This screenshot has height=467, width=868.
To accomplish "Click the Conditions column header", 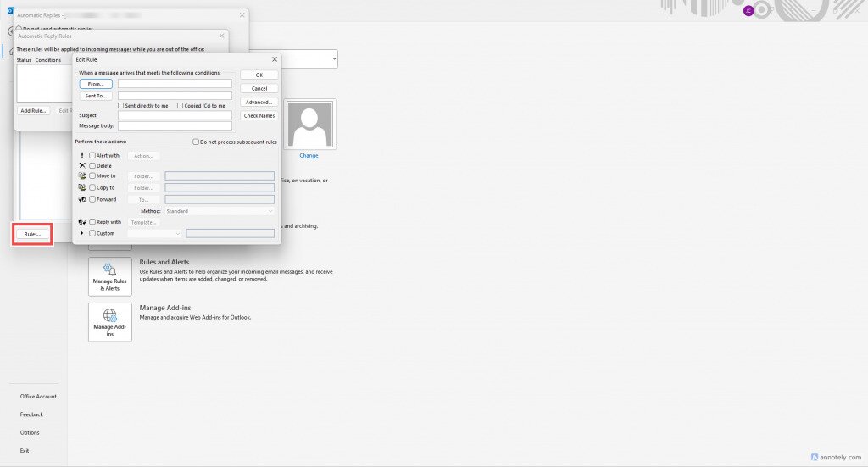I will (48, 60).
